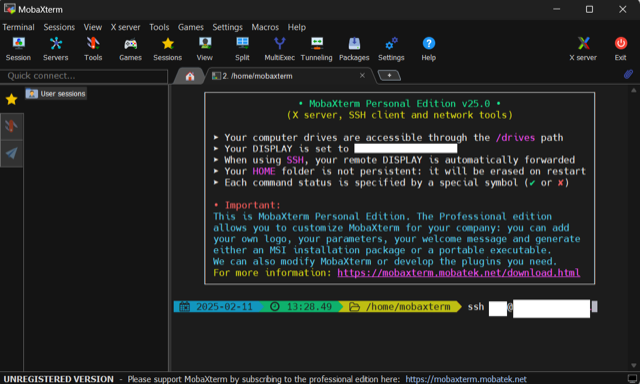
Task: Click the terminal scrollbar down arrow
Action: pos(633,366)
